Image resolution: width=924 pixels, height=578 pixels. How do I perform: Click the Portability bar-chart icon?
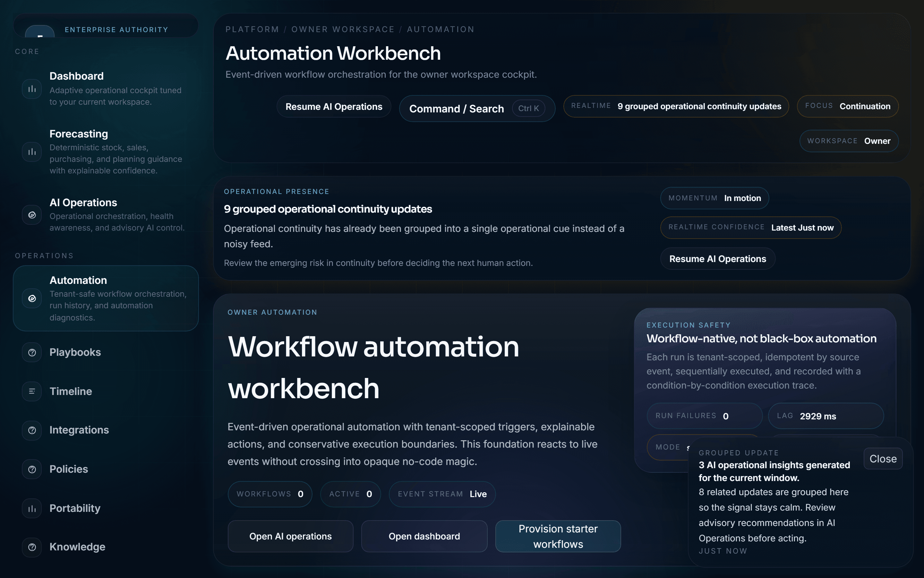click(x=32, y=508)
